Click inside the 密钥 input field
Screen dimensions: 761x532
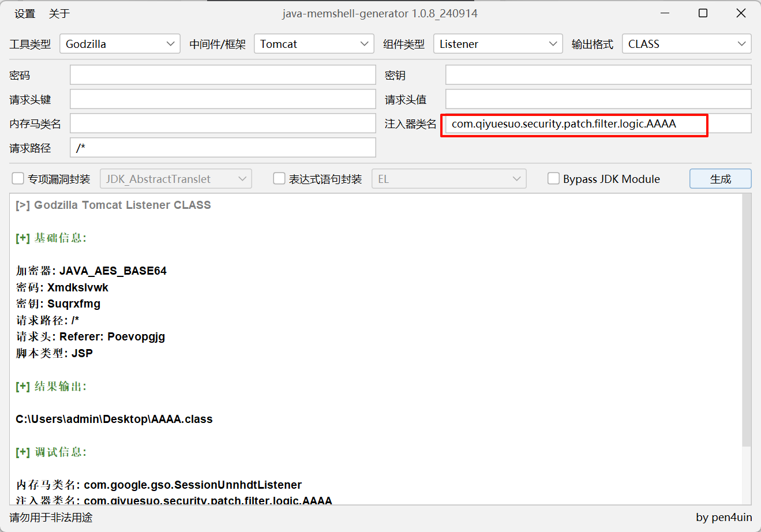pos(598,74)
